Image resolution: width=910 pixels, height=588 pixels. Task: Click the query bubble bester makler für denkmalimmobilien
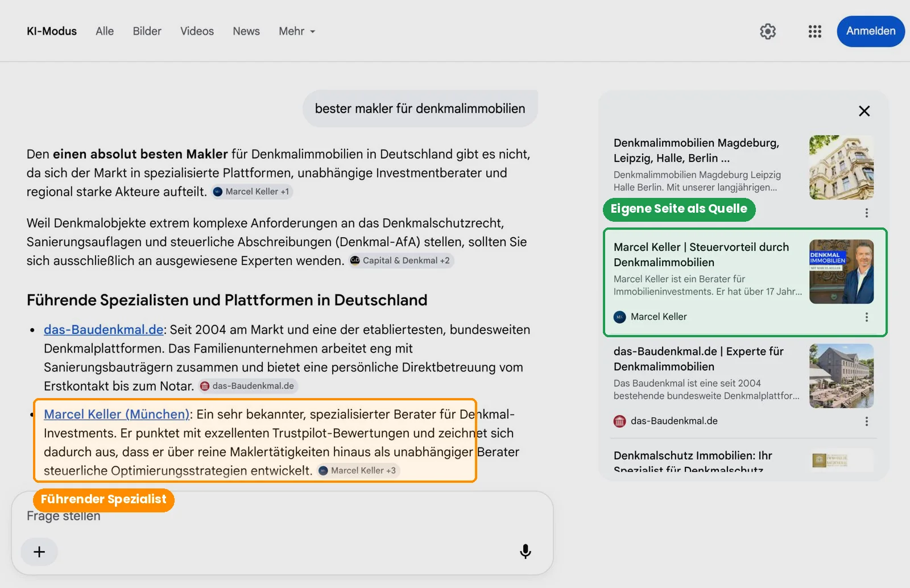[x=420, y=109]
